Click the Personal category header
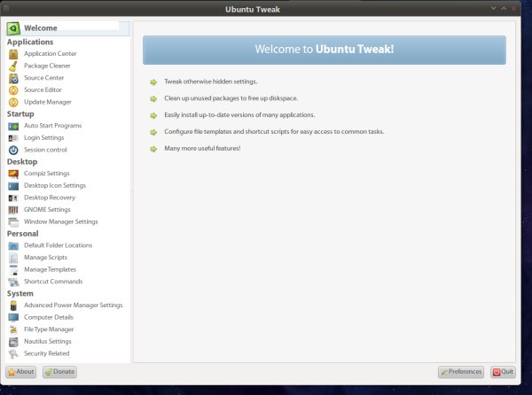The height and width of the screenshot is (395, 532). click(23, 234)
